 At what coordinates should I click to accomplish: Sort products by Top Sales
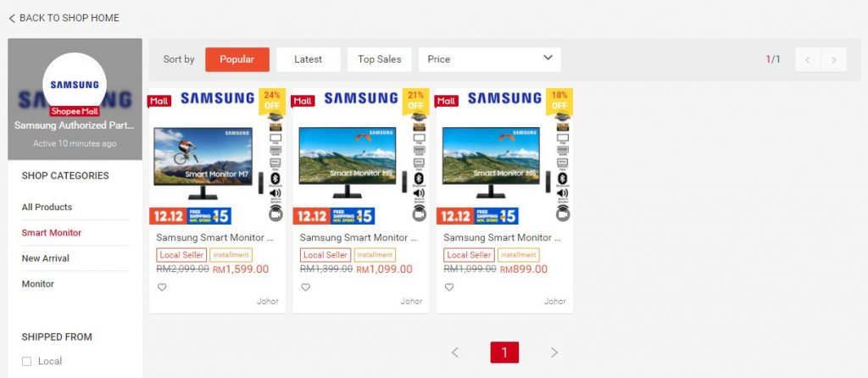[x=379, y=59]
